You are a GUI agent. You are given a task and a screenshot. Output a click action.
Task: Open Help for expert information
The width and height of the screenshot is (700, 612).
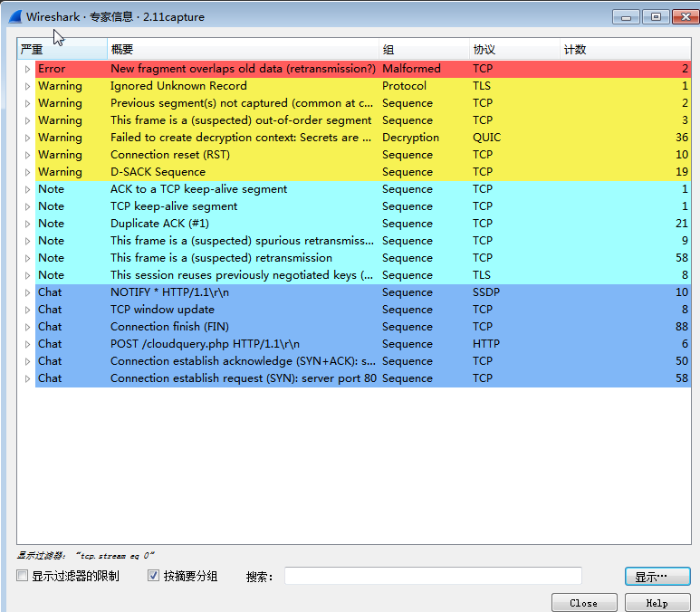657,603
